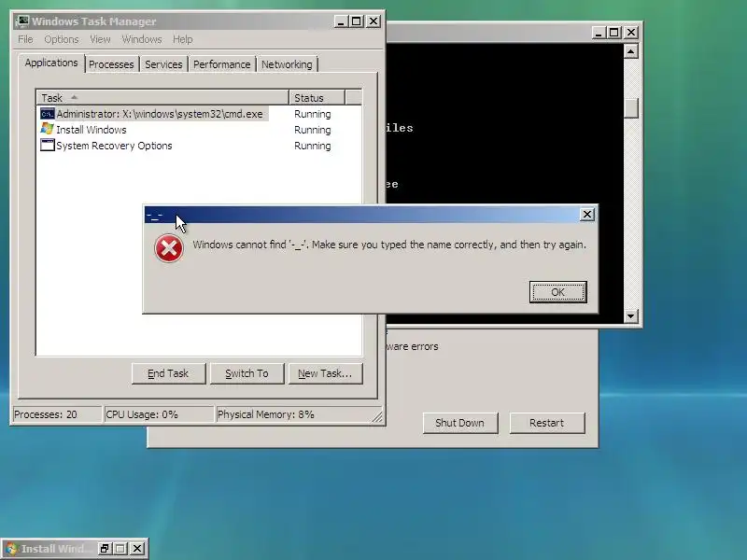Click the Install Windows flag icon
The height and width of the screenshot is (560, 747).
pyautogui.click(x=48, y=129)
